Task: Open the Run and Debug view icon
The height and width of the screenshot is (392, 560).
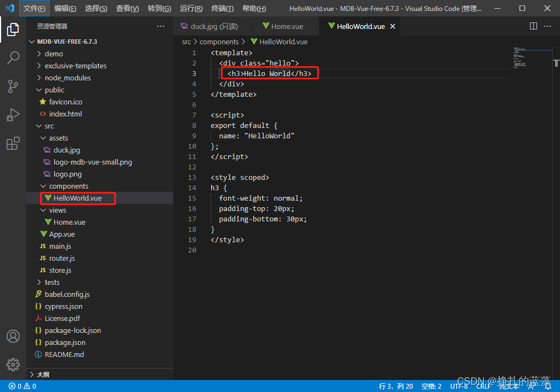Action: point(13,115)
